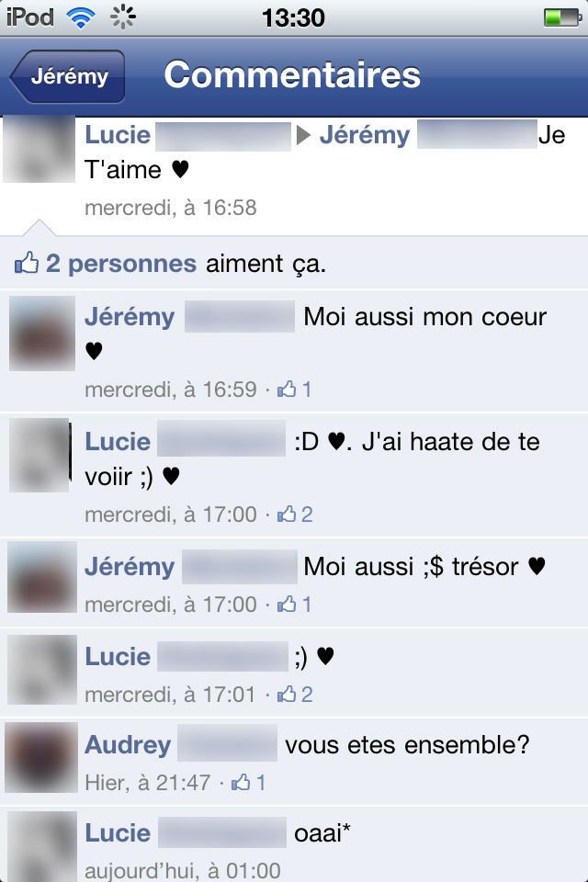Tap like icon on 'Moi aussi ;$ trésor' comment

click(287, 603)
